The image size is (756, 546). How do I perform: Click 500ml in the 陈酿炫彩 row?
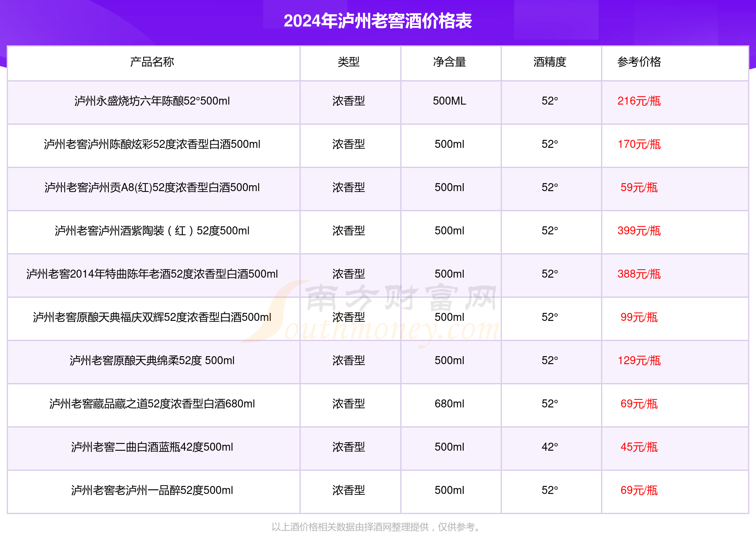pos(449,144)
